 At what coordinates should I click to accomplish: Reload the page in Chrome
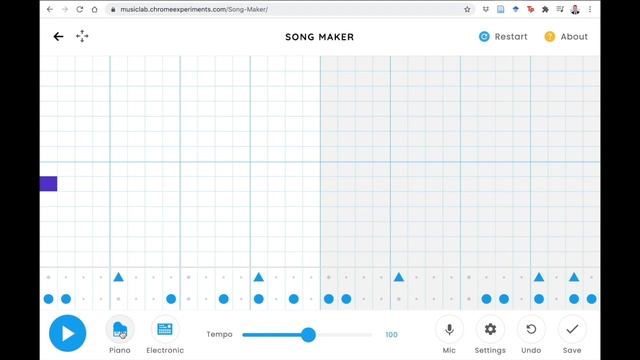(x=80, y=9)
